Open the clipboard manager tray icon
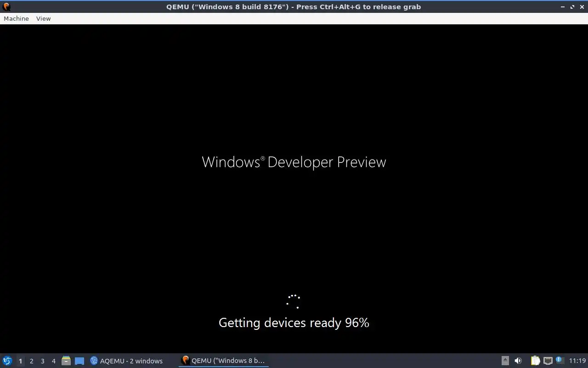Screen dimensions: 588x368 click(535, 361)
